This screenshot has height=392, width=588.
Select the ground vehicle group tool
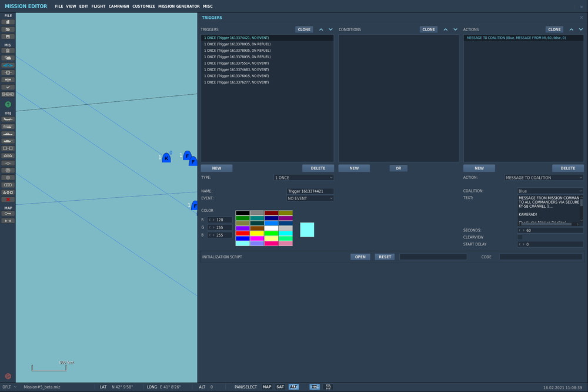coord(8,141)
